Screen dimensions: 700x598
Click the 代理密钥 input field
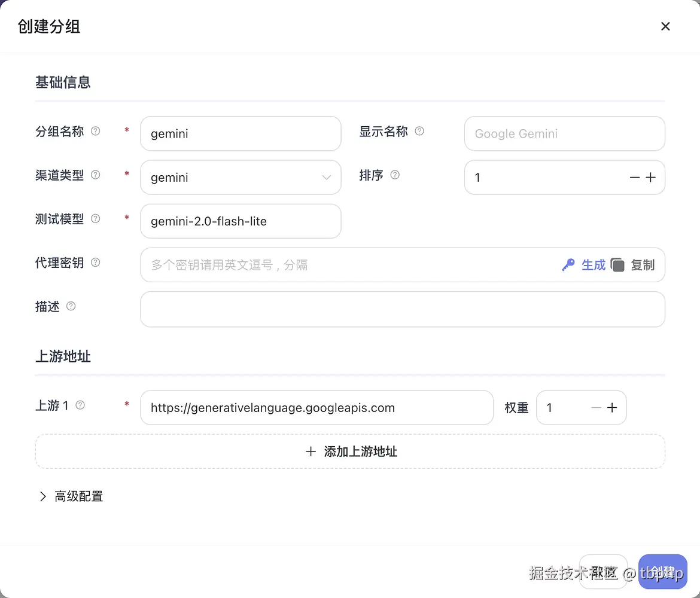[x=359, y=264]
